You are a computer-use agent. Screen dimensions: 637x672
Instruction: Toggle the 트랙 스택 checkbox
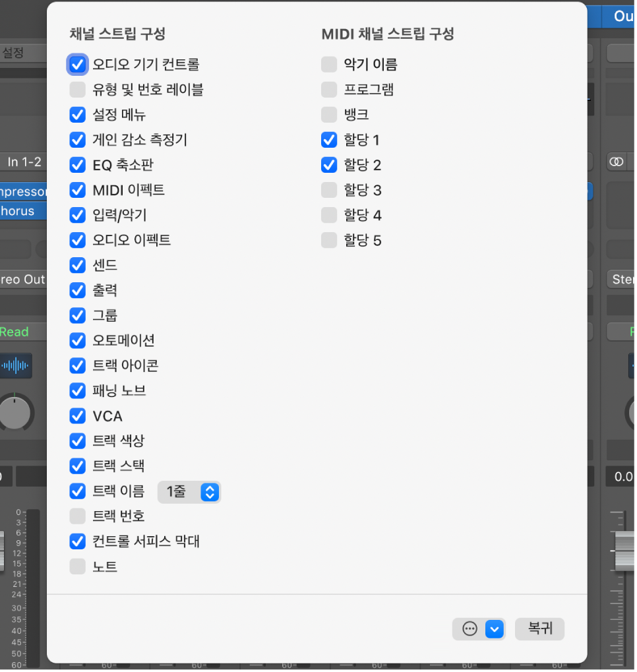coord(78,466)
